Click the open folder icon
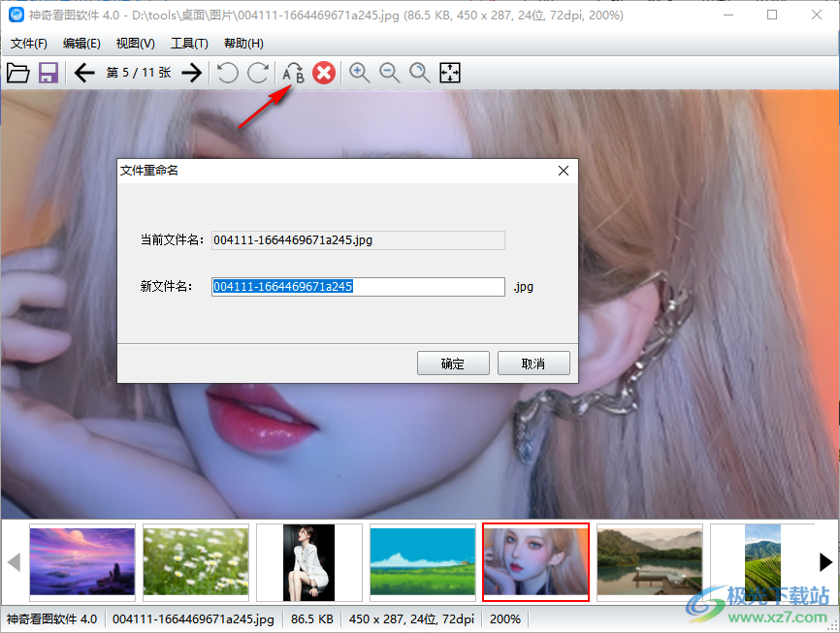Viewport: 840px width, 633px height. [x=17, y=73]
